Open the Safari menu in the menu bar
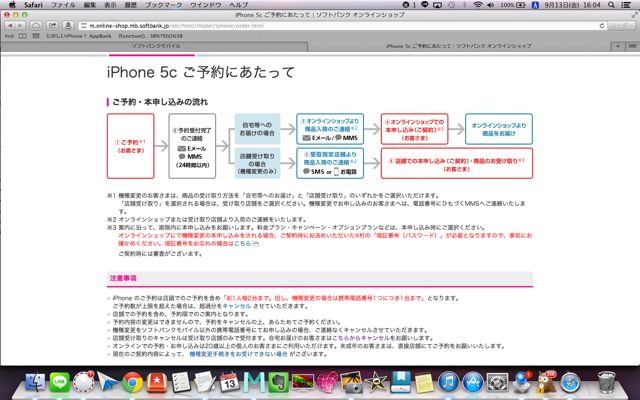Screen dimensions: 640x400 (33, 5)
